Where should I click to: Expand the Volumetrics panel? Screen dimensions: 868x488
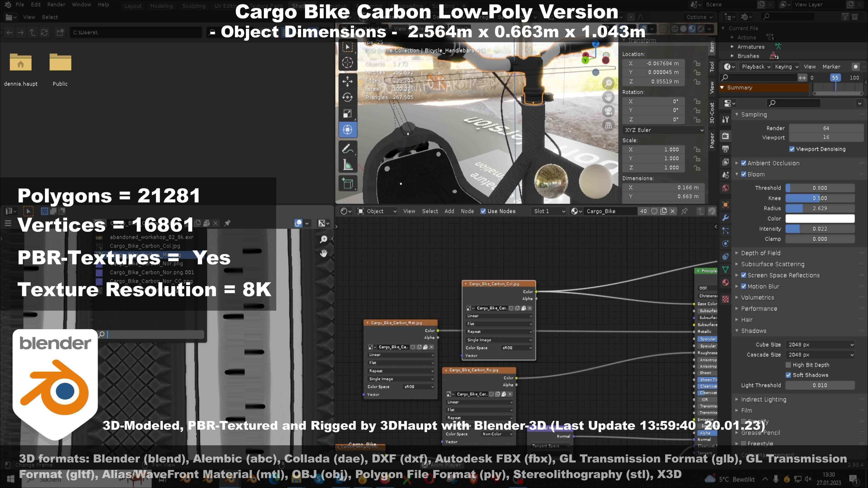[757, 297]
